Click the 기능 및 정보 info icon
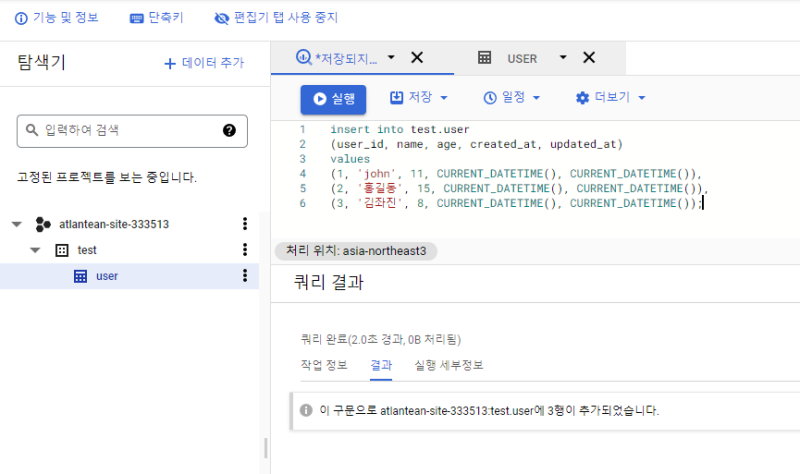This screenshot has width=800, height=474. point(21,18)
